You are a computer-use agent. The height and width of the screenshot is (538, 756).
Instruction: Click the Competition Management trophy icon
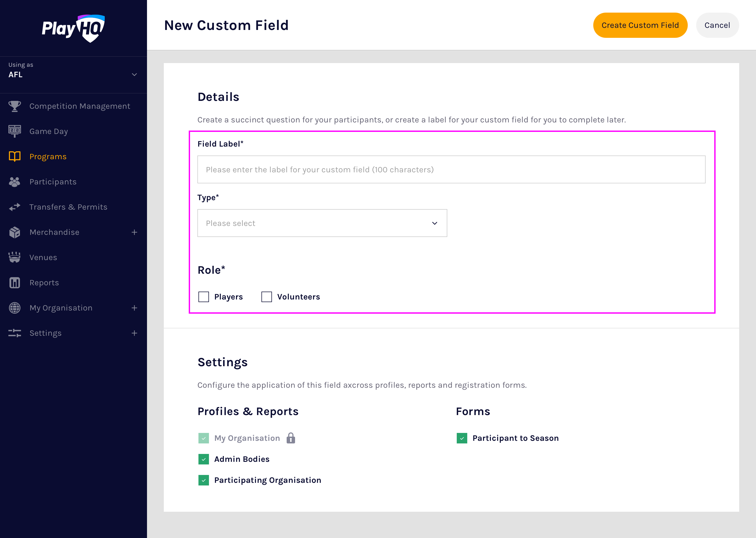(x=14, y=106)
